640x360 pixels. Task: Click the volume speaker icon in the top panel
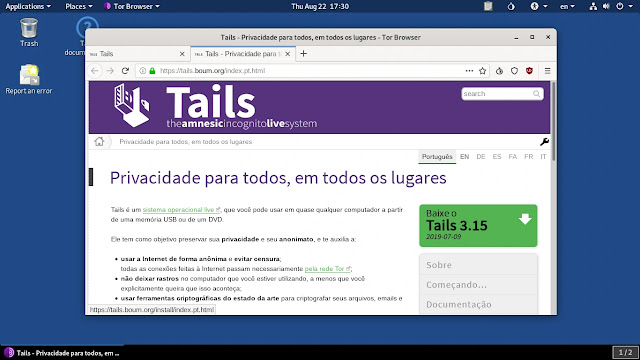coord(606,6)
